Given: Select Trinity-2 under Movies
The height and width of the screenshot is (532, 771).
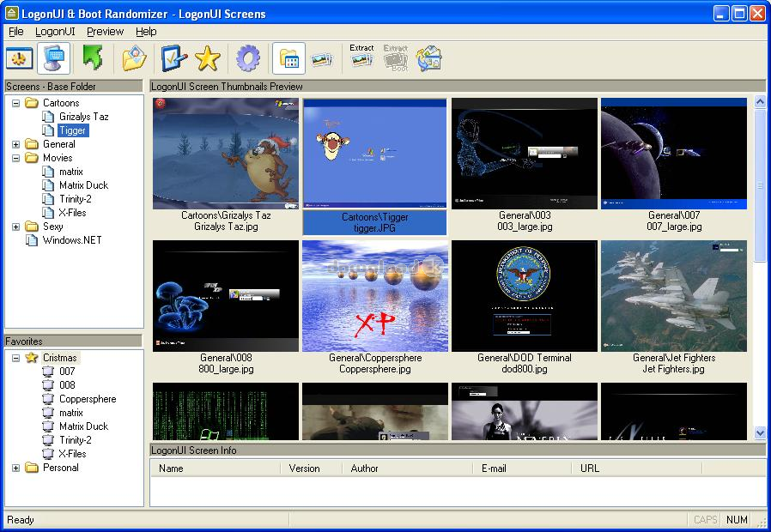Looking at the screenshot, I should [x=76, y=199].
